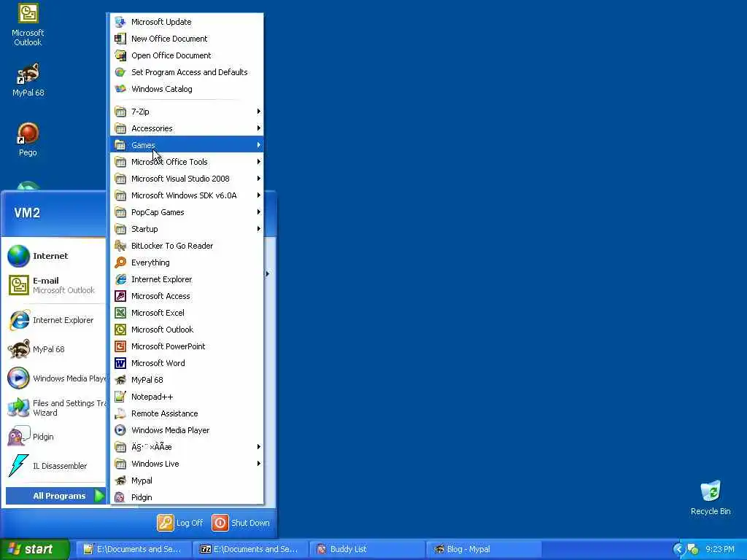Click the Log Off button
Screen dimensions: 747x560
pyautogui.click(x=180, y=523)
